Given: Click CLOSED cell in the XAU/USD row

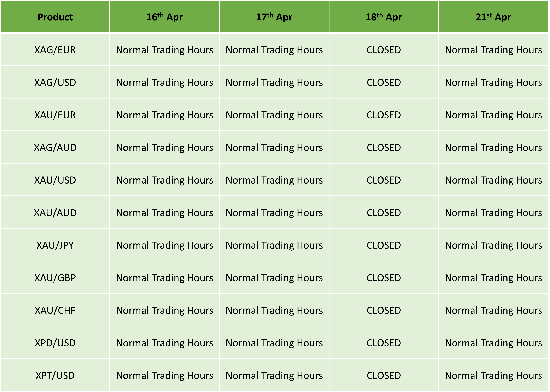Looking at the screenshot, I should tap(384, 180).
